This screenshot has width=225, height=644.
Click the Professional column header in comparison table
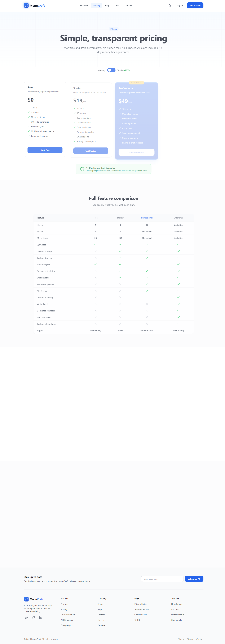pyautogui.click(x=147, y=218)
